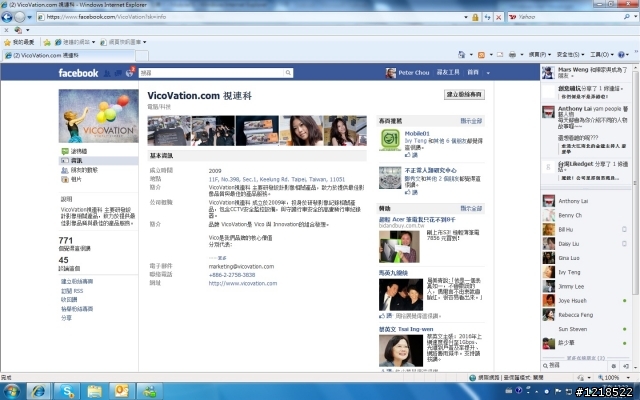Click the browser Forward arrow button

[20, 17]
